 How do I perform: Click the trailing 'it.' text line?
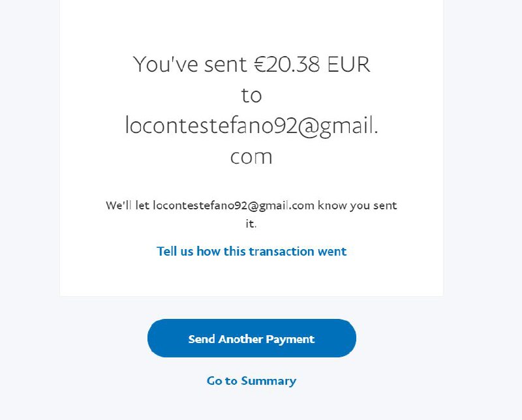pos(251,224)
